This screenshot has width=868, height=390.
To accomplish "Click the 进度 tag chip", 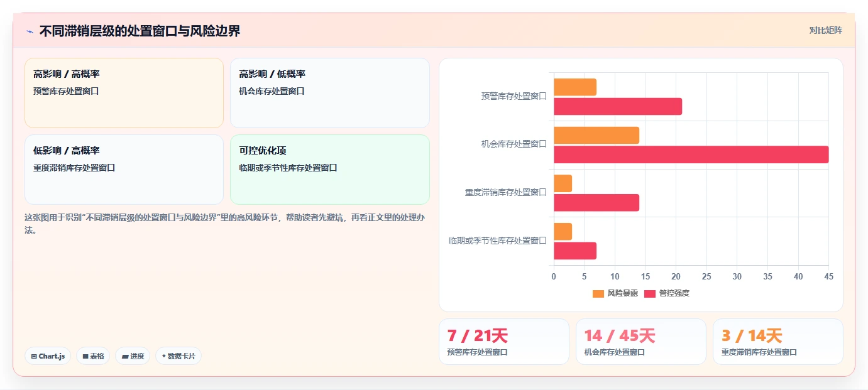I will pos(133,356).
